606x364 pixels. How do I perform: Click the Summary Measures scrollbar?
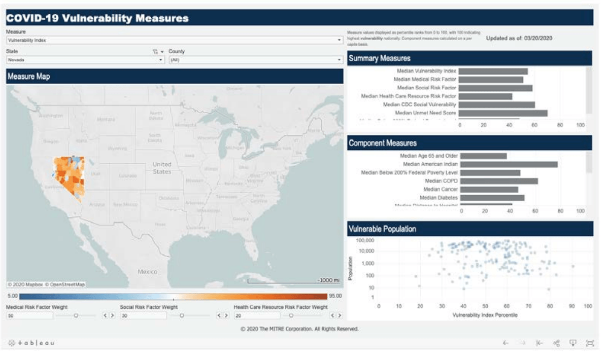click(x=589, y=91)
